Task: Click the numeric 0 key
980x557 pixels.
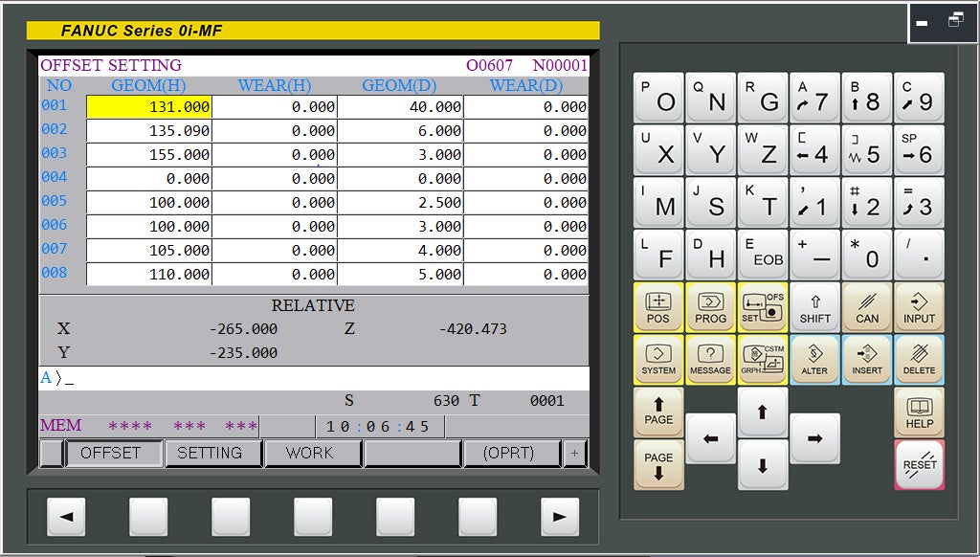Action: (867, 256)
